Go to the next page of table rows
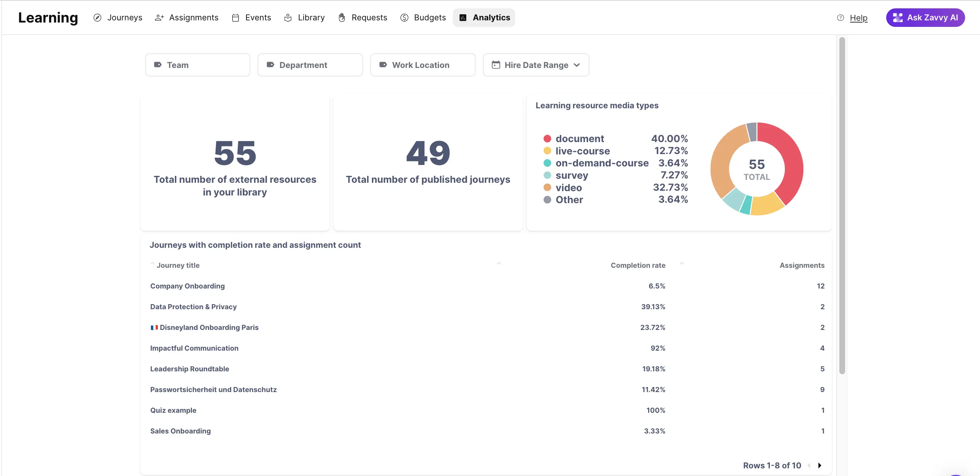The height and width of the screenshot is (476, 980). [x=820, y=465]
